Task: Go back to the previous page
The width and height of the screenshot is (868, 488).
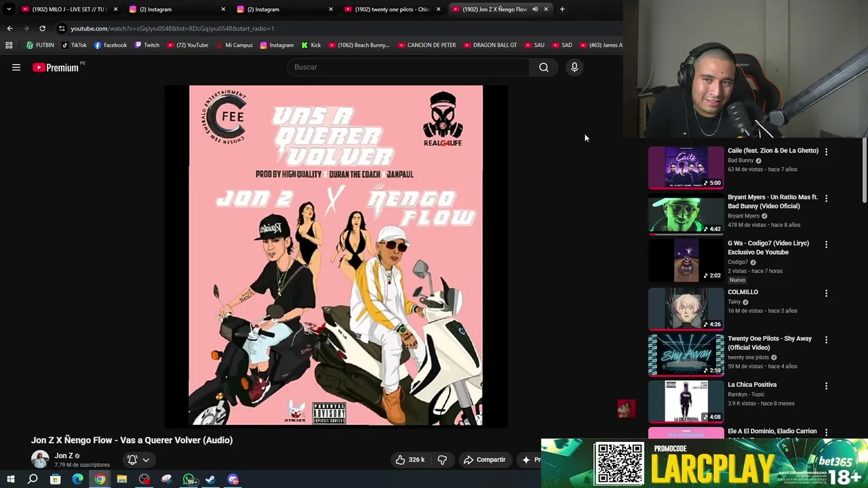Action: (9, 28)
